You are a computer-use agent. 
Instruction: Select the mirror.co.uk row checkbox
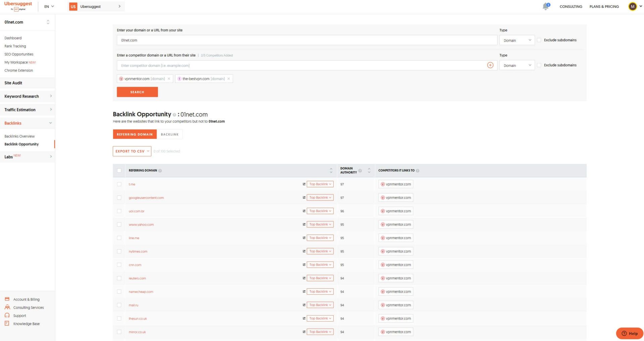tap(119, 332)
